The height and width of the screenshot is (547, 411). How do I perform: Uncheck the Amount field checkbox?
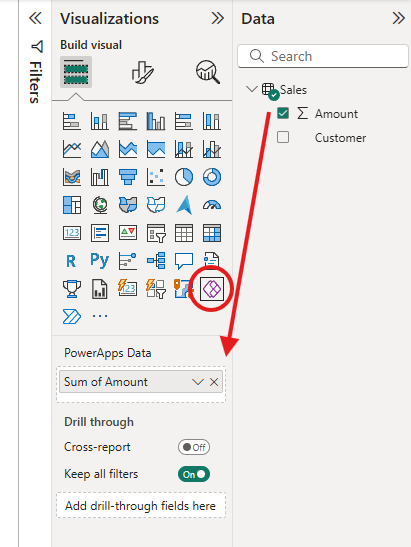[x=283, y=113]
